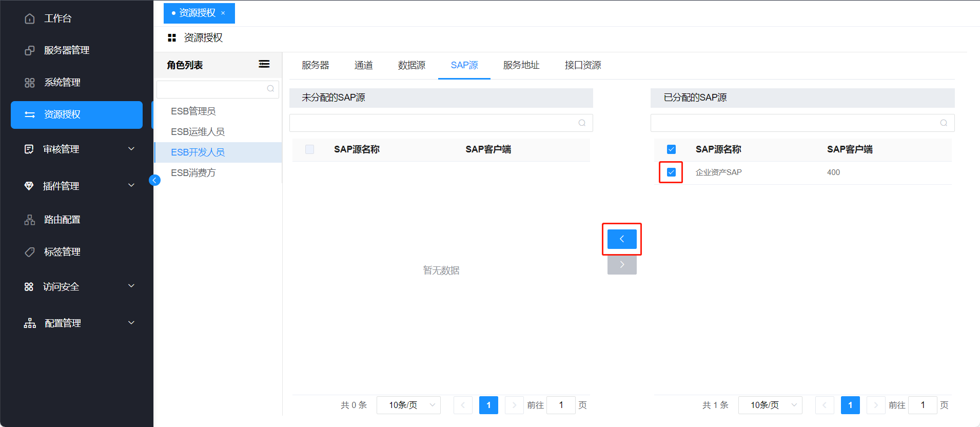Switch to the 服务器 tab
Screen dimensions: 980x427
315,65
